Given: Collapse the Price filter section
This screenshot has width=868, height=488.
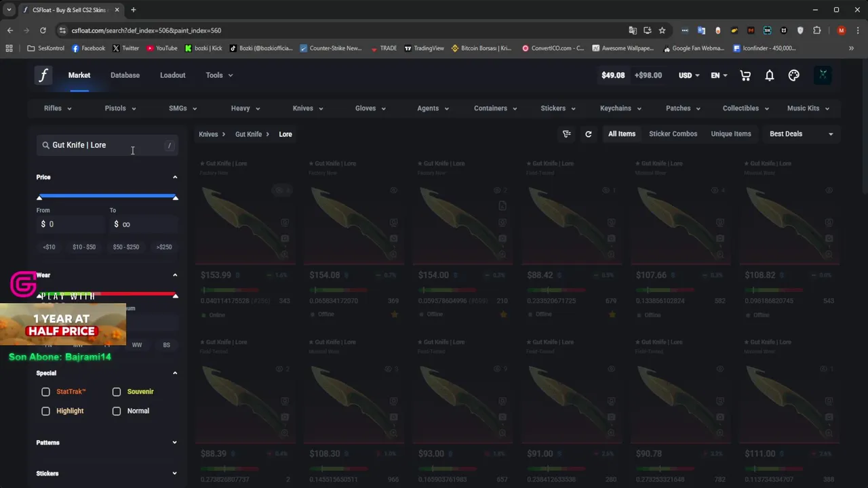Looking at the screenshot, I should coord(174,177).
